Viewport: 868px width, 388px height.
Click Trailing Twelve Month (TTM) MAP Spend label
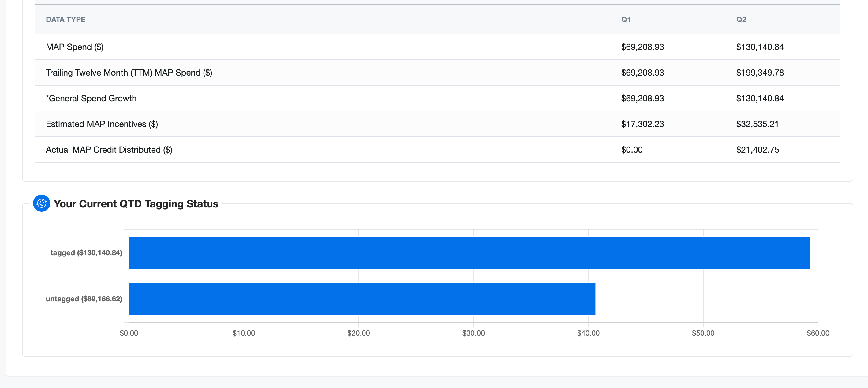(x=129, y=73)
